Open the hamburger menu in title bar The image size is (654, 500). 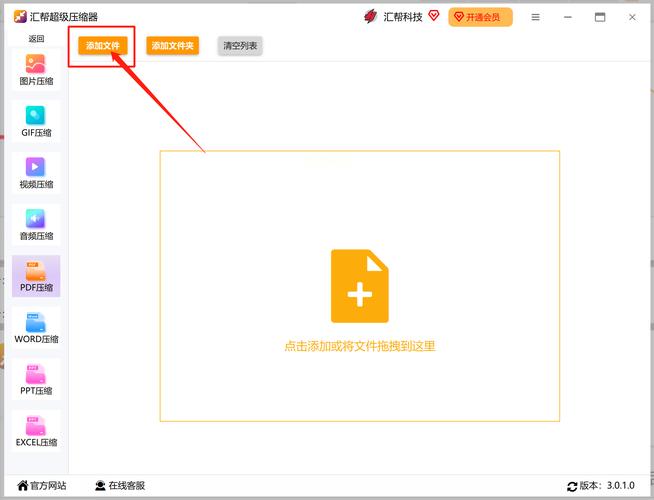[x=535, y=17]
